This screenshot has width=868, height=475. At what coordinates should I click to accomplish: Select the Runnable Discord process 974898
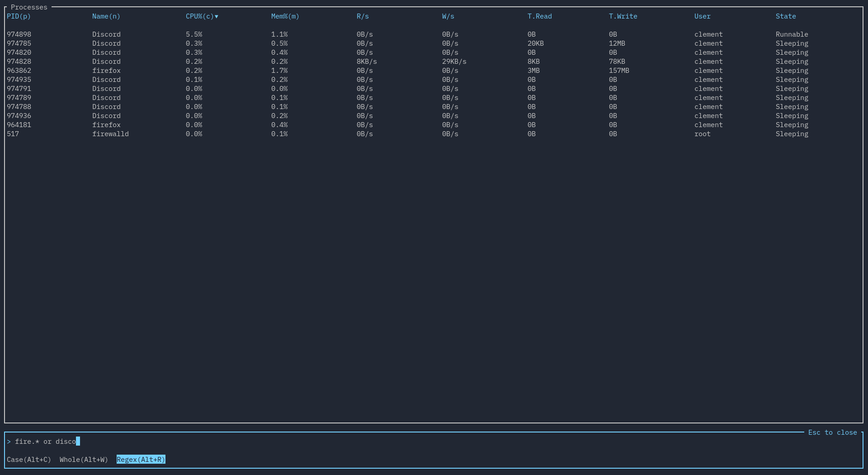click(x=181, y=34)
